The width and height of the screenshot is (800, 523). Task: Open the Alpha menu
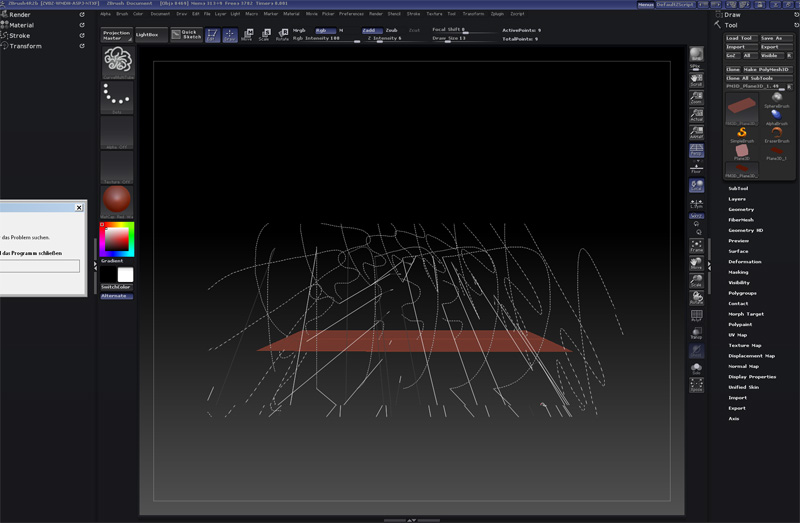[x=106, y=14]
